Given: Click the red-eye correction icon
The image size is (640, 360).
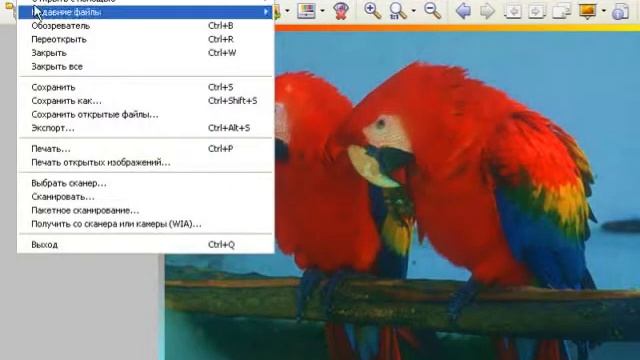Looking at the screenshot, I should pos(340,11).
